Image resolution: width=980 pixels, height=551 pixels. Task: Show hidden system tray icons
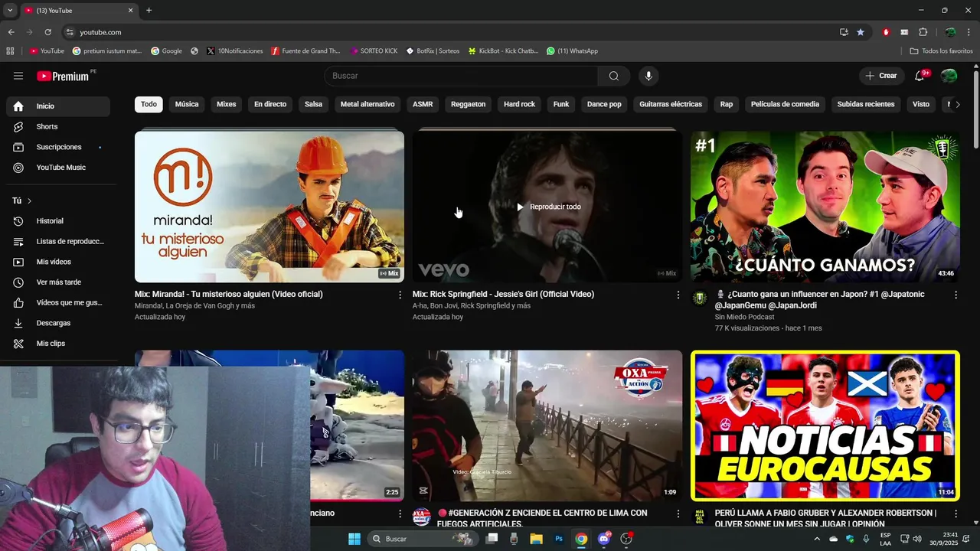[x=816, y=539]
